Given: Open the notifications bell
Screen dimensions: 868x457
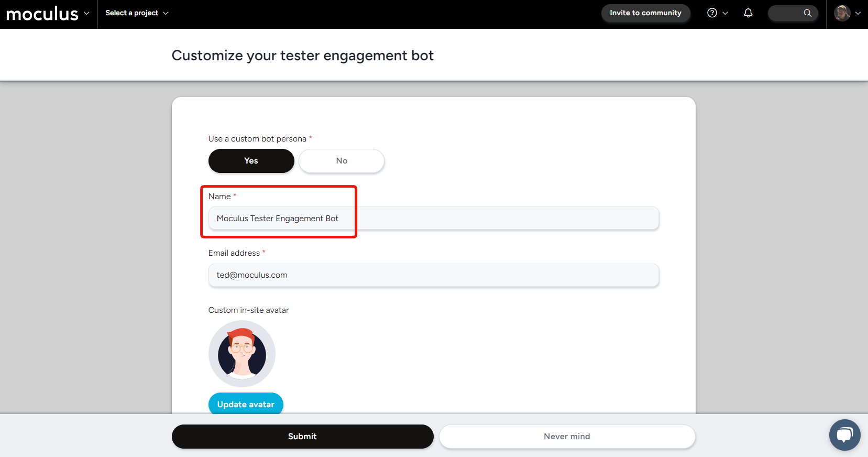Looking at the screenshot, I should point(748,13).
